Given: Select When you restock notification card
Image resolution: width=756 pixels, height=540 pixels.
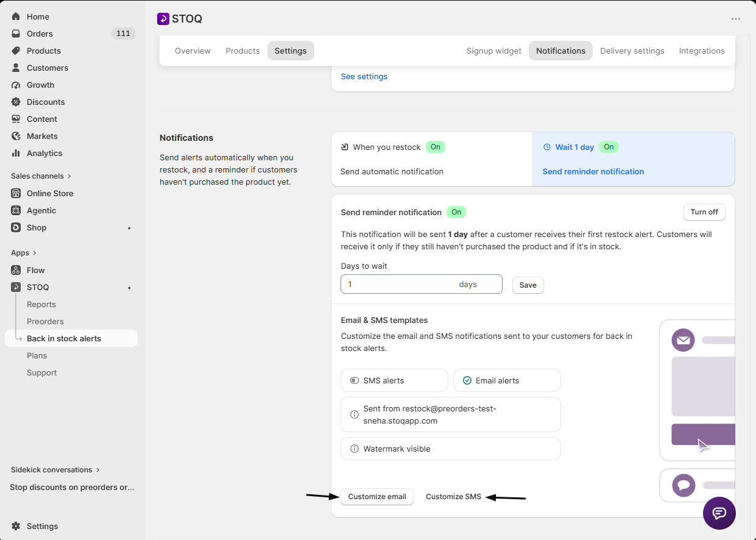Looking at the screenshot, I should point(432,159).
